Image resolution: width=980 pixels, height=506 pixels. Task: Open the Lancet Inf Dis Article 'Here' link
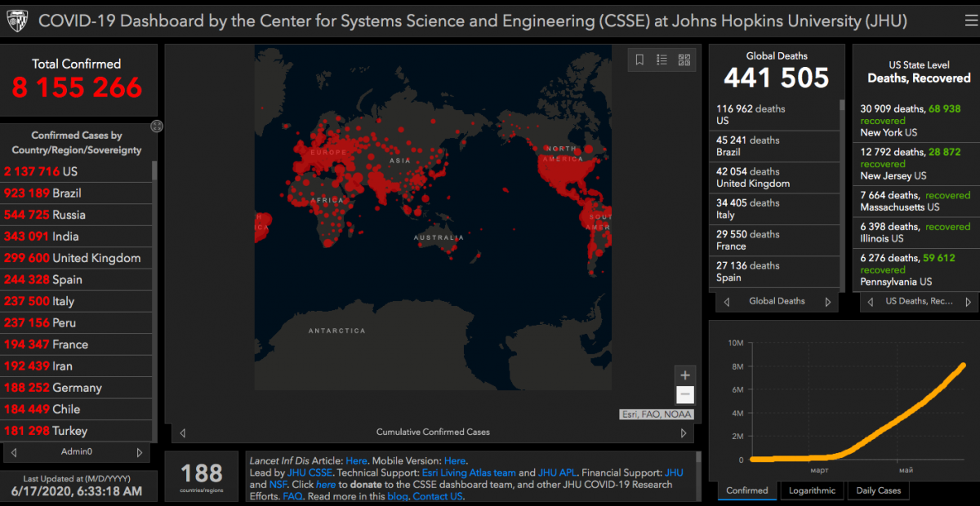[356, 461]
